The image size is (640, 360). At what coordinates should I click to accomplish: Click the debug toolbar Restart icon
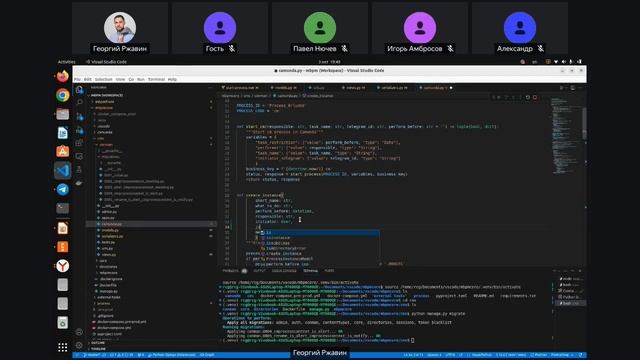pyautogui.click(x=528, y=97)
